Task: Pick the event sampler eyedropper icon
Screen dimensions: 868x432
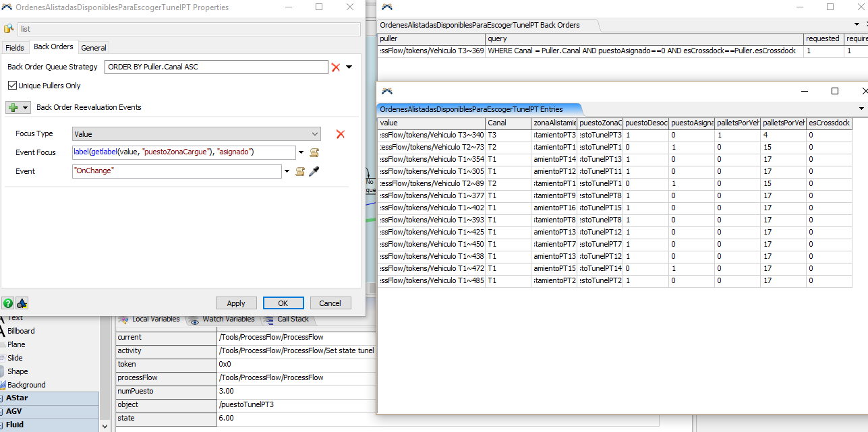Action: [314, 171]
